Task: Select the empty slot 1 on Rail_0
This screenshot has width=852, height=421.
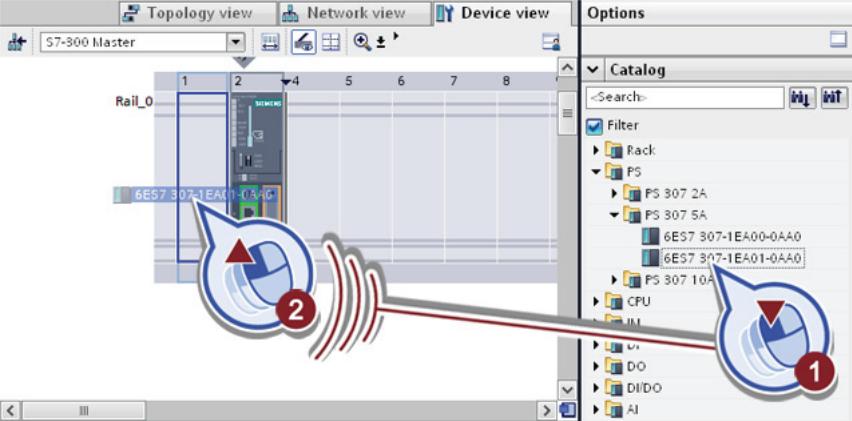Action: point(203,178)
